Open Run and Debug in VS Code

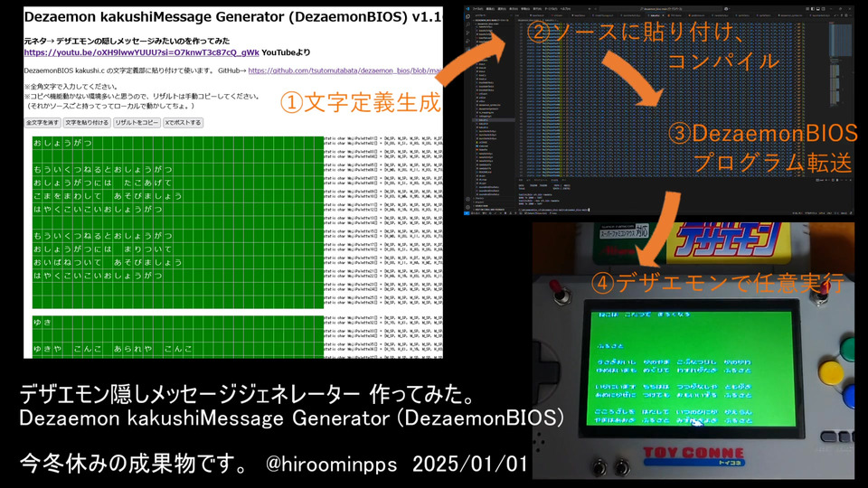click(467, 42)
